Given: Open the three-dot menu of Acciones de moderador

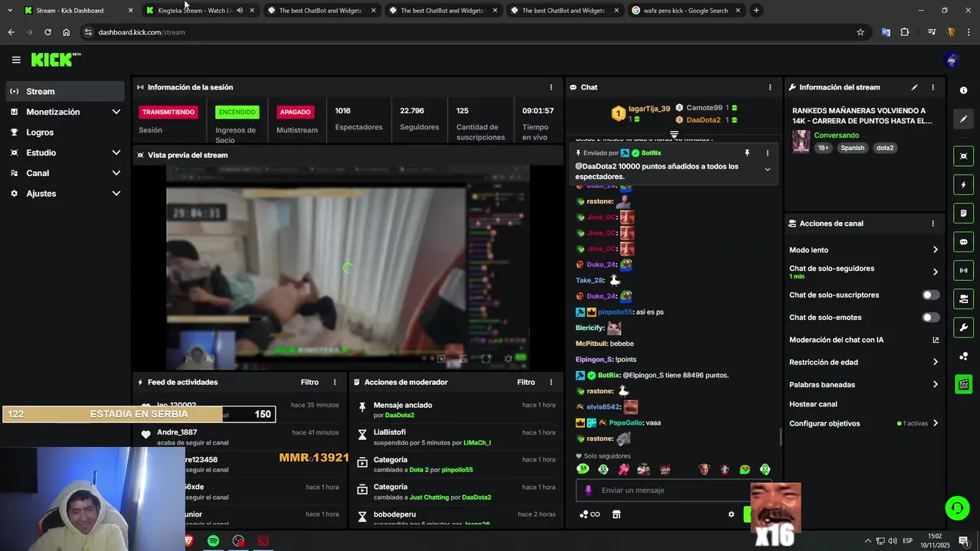Looking at the screenshot, I should tap(550, 382).
